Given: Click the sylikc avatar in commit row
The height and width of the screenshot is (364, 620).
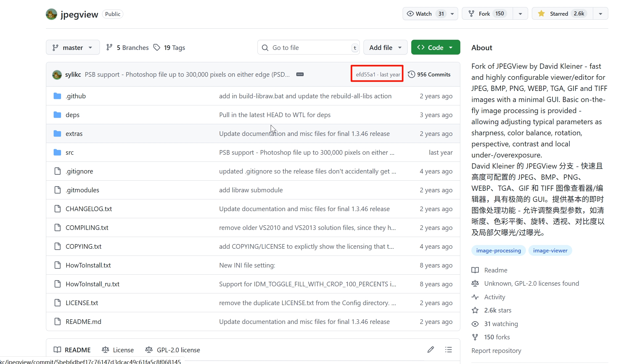Looking at the screenshot, I should click(x=57, y=75).
